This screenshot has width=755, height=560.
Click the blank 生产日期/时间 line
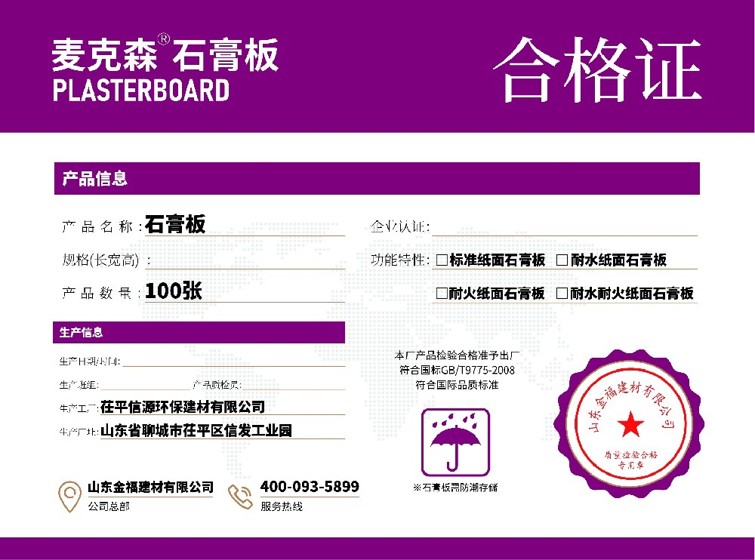(x=234, y=361)
